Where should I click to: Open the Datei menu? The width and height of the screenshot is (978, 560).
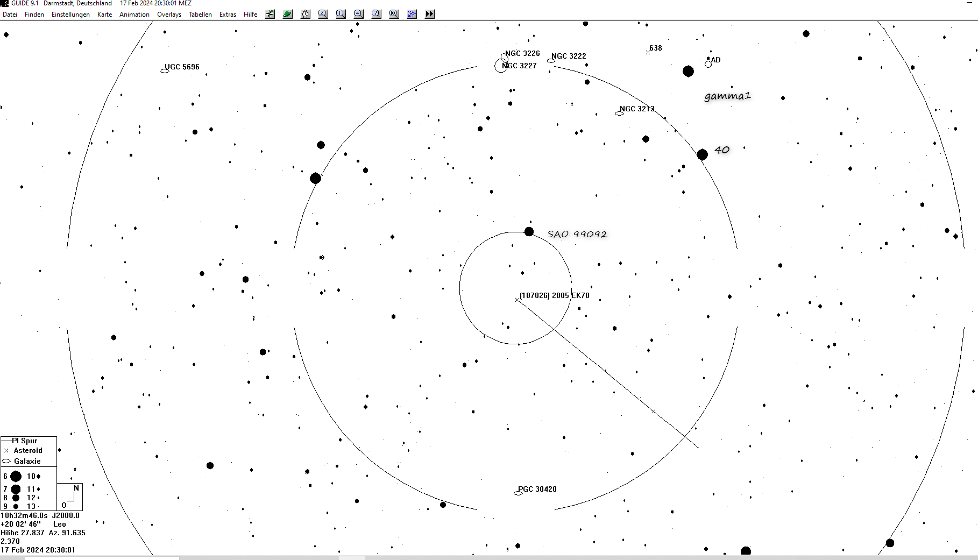click(x=10, y=15)
